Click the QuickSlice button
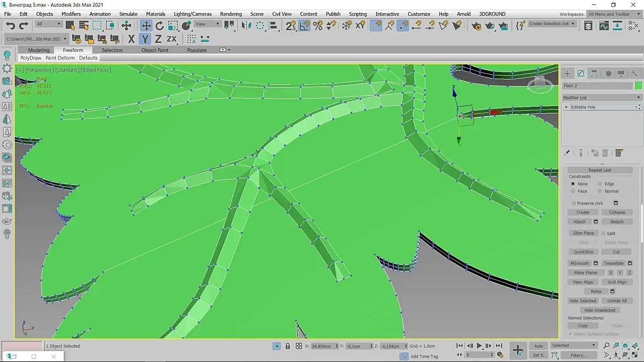The width and height of the screenshot is (644, 362). [583, 252]
